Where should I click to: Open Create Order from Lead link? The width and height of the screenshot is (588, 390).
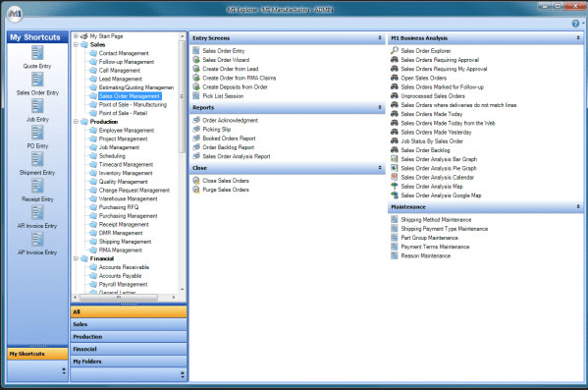pos(231,69)
